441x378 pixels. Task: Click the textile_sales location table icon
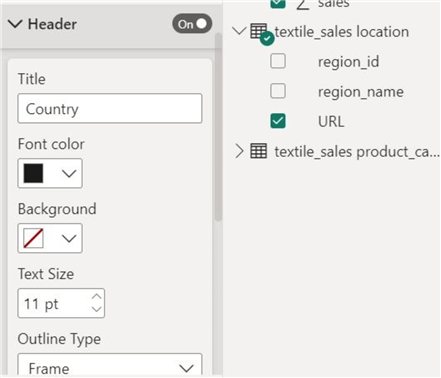pos(259,31)
